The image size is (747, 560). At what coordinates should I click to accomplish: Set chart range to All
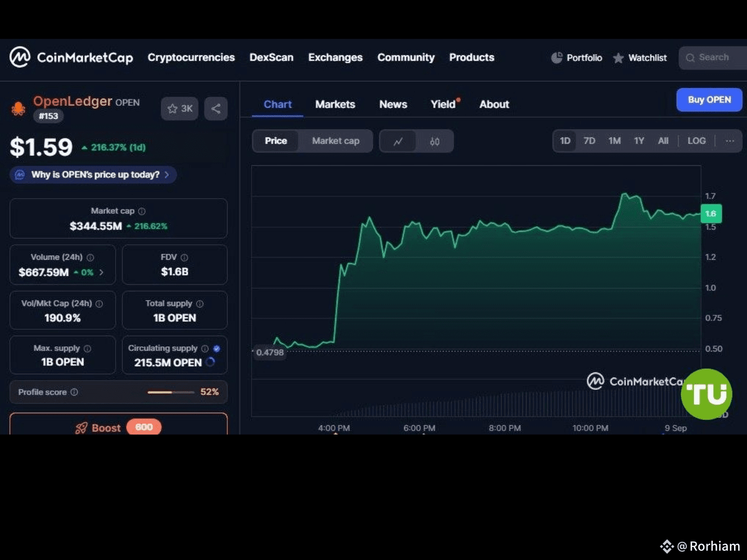[663, 141]
